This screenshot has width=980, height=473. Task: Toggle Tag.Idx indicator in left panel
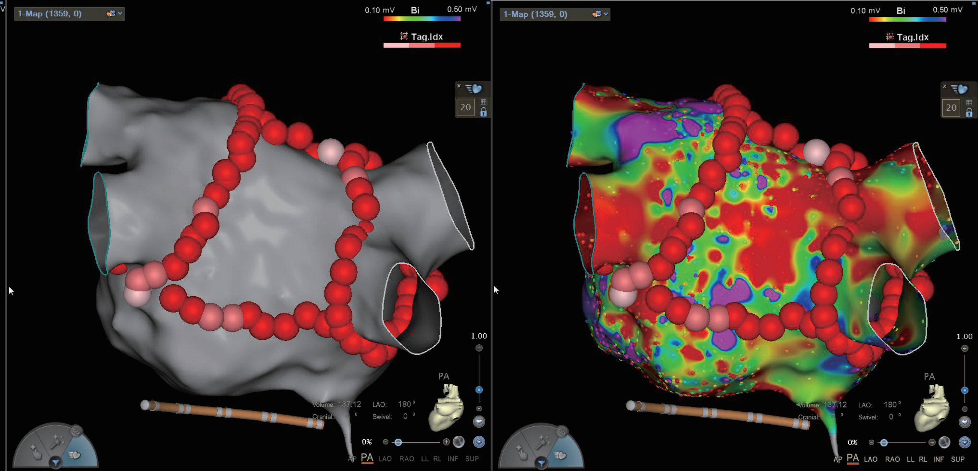pos(404,36)
